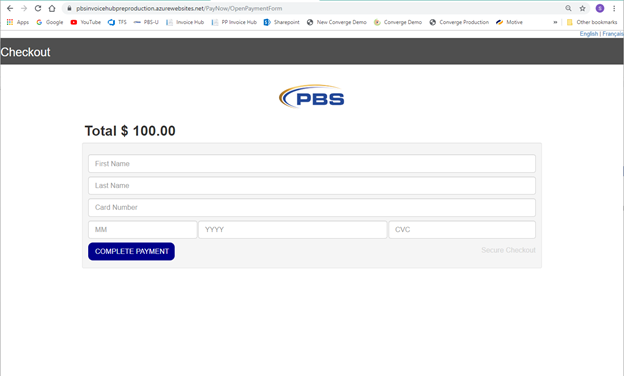Focus the Last Name field

[312, 185]
